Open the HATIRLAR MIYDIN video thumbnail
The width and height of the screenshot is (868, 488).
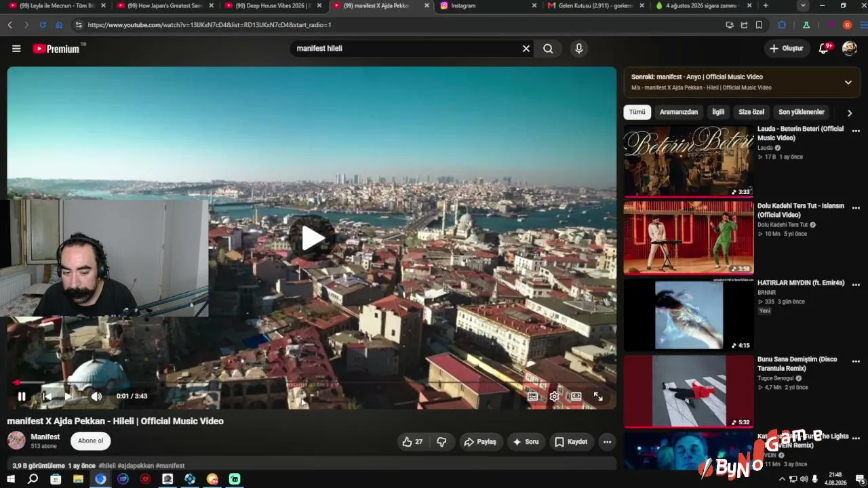tap(688, 314)
